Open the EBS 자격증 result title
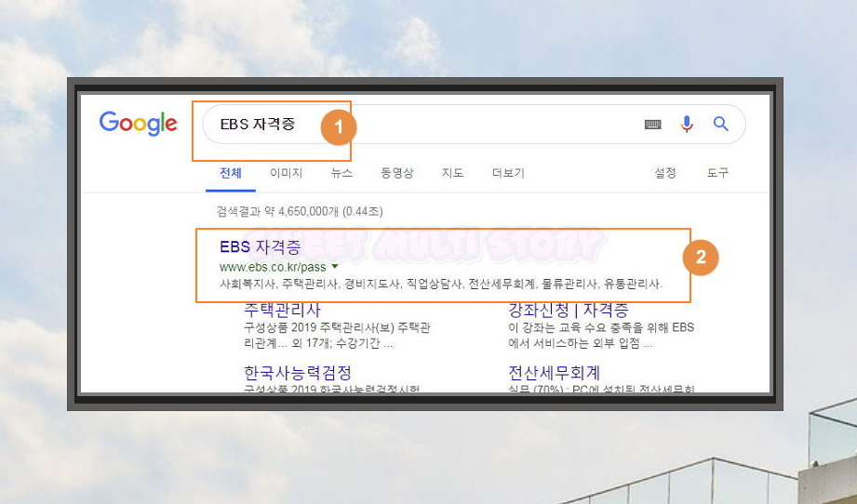857x504 pixels. pos(261,246)
